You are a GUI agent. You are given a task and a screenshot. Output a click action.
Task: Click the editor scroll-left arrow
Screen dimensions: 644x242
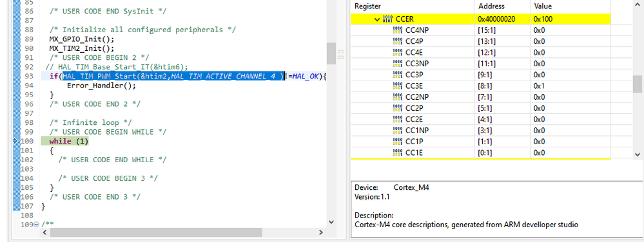tap(44, 232)
